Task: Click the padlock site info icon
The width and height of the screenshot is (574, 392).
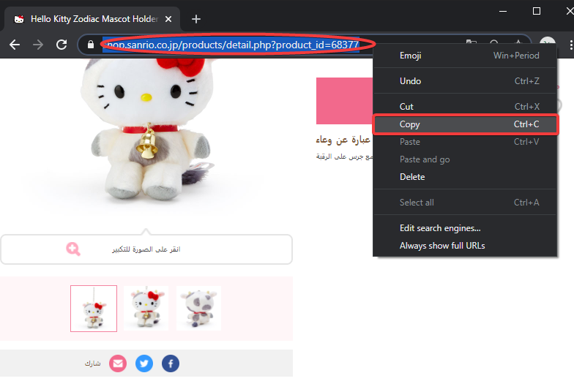Action: coord(91,45)
